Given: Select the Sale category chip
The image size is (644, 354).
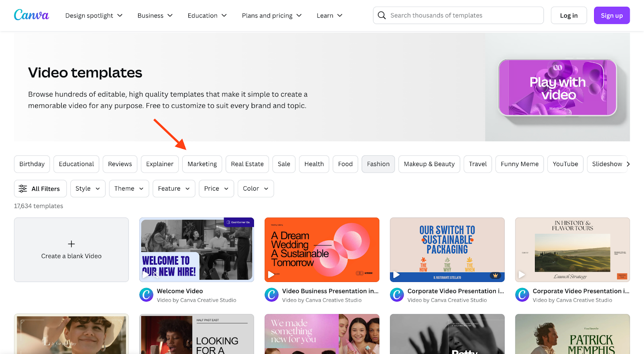Looking at the screenshot, I should [284, 164].
